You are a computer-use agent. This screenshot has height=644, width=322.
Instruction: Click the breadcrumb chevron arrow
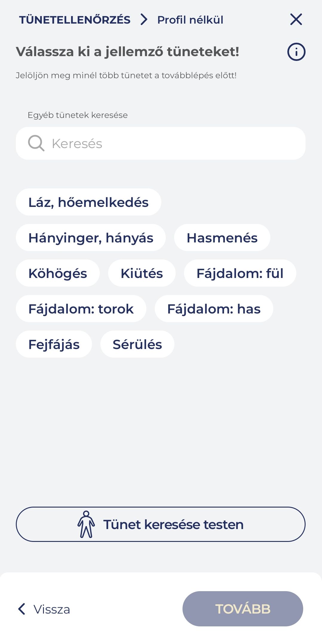click(x=144, y=20)
